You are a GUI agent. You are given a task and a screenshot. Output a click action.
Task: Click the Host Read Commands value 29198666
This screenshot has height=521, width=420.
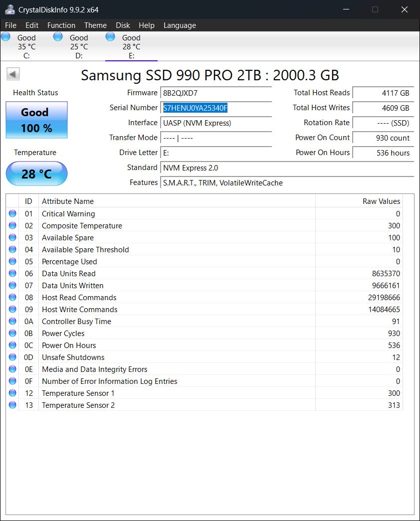[384, 297]
